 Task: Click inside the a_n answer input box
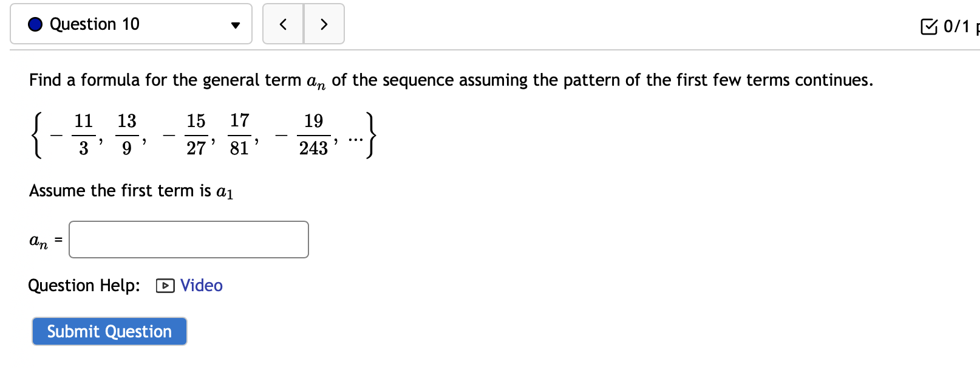[188, 240]
